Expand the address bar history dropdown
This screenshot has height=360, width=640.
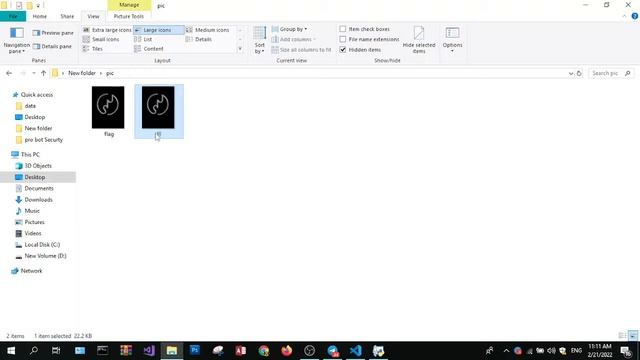tap(571, 73)
